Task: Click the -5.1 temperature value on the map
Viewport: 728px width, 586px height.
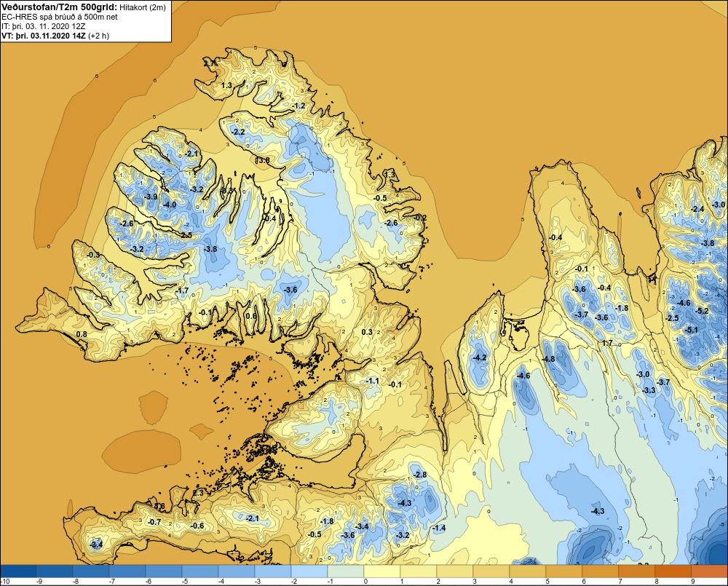Action: tap(692, 330)
